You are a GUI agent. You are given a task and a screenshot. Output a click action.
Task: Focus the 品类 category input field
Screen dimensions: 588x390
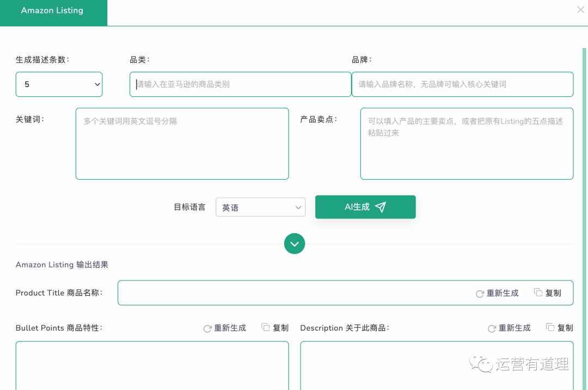point(241,84)
